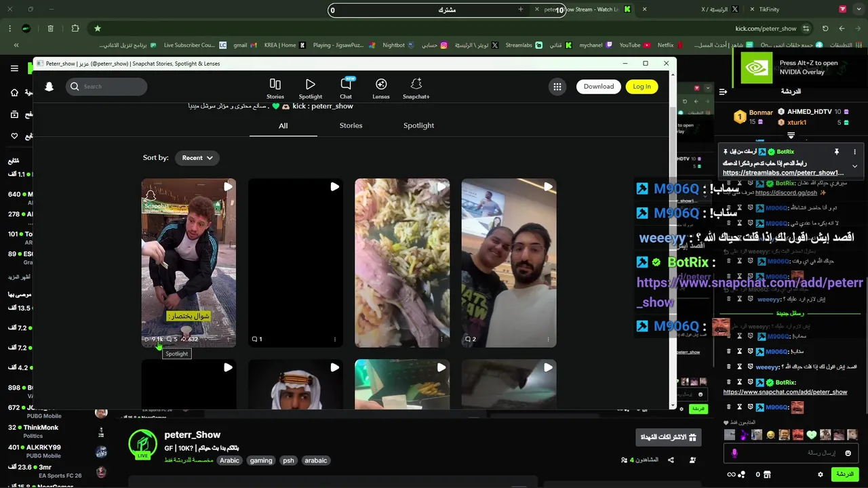The image size is (868, 488).
Task: Send message with green الدردشة button
Action: coord(845,474)
